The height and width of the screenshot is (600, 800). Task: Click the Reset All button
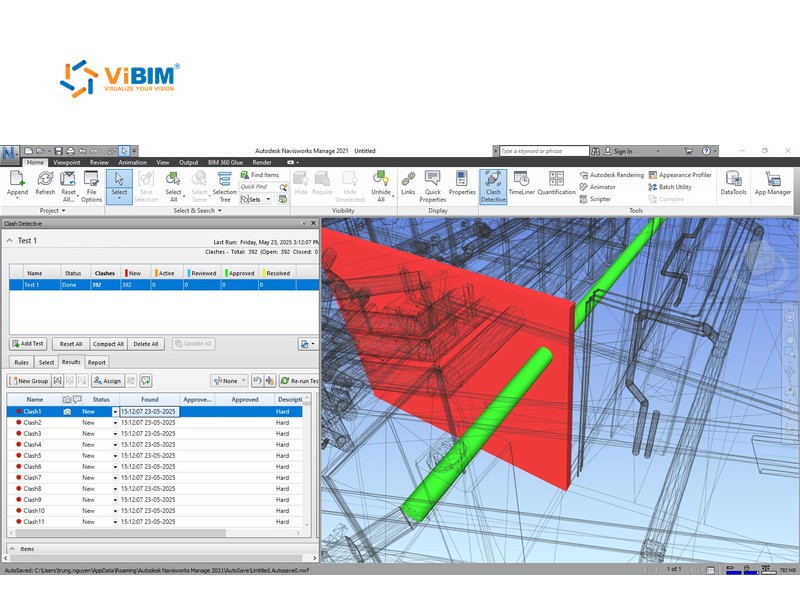pyautogui.click(x=71, y=344)
